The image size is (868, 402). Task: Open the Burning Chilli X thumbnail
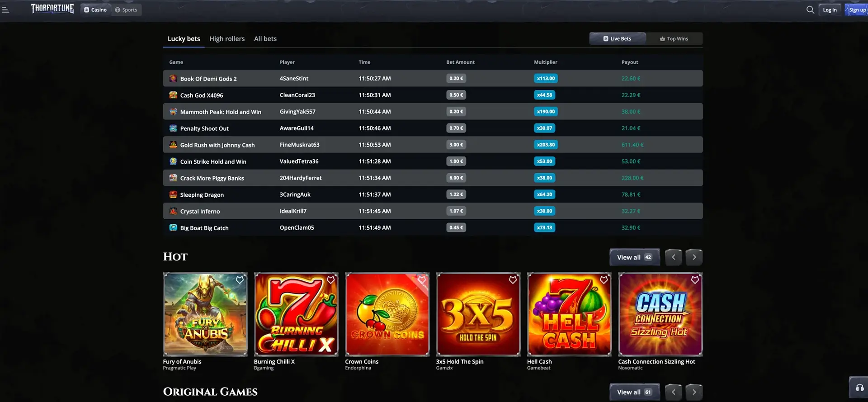click(296, 314)
